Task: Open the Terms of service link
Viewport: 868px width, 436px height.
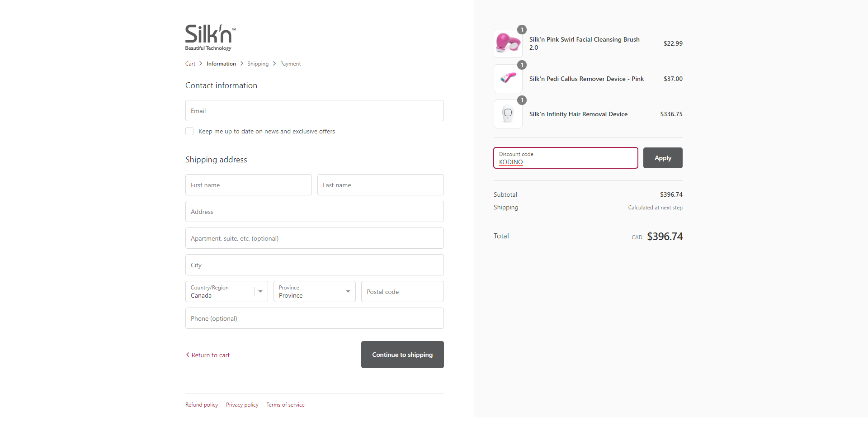Action: 285,405
